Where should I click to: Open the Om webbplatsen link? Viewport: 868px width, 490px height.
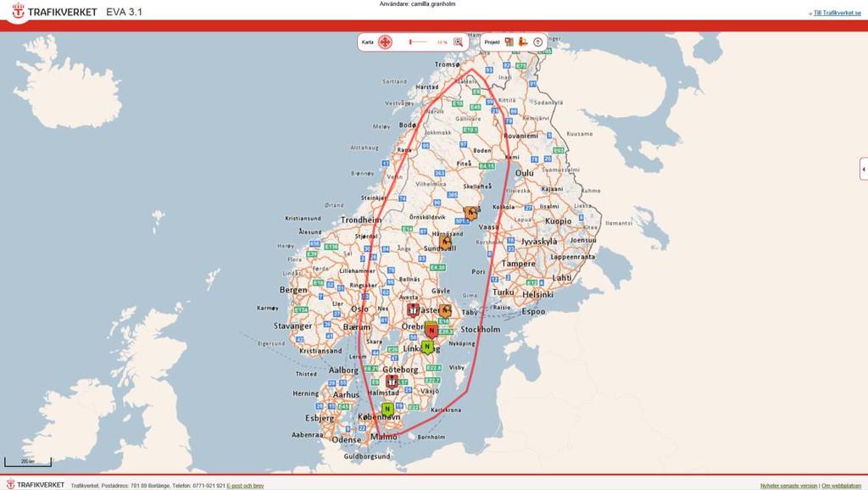click(x=842, y=486)
